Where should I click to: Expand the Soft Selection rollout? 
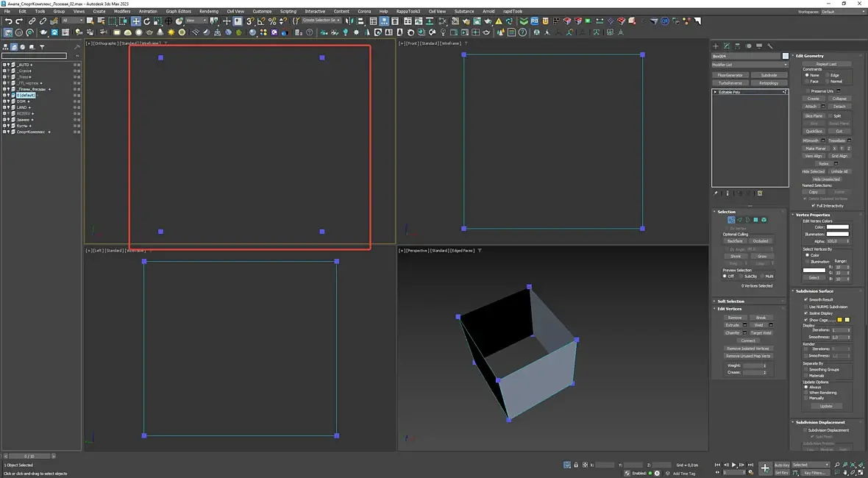(730, 302)
